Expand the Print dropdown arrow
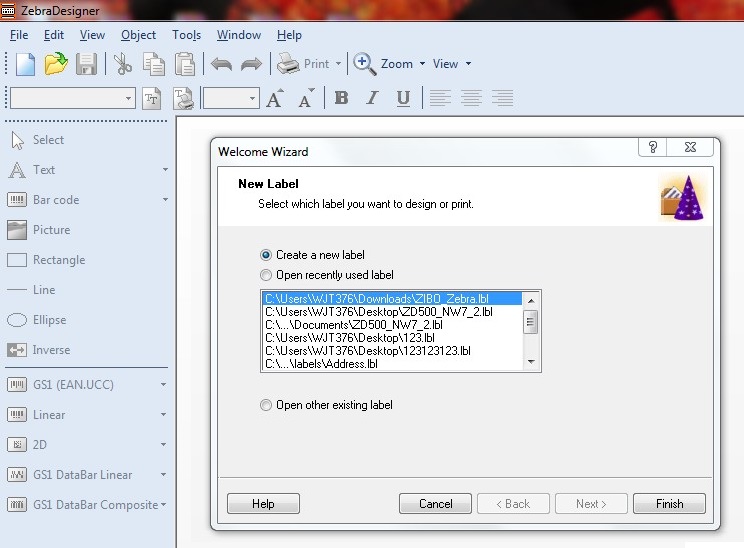This screenshot has width=744, height=548. point(338,64)
